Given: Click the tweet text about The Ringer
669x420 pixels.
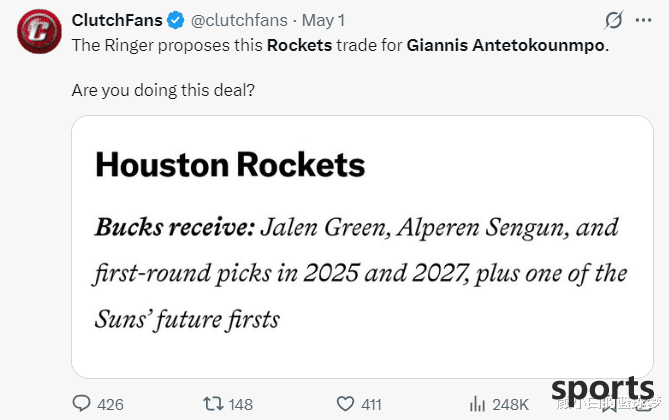Looking at the screenshot, I should pyautogui.click(x=340, y=45).
